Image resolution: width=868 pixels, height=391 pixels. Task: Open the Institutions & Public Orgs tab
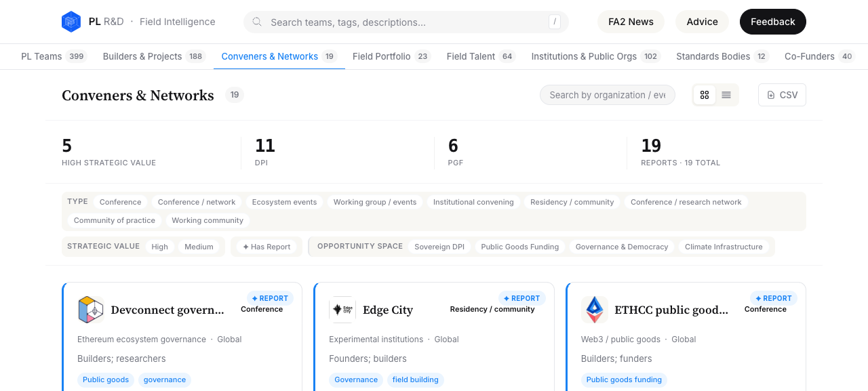pos(596,56)
